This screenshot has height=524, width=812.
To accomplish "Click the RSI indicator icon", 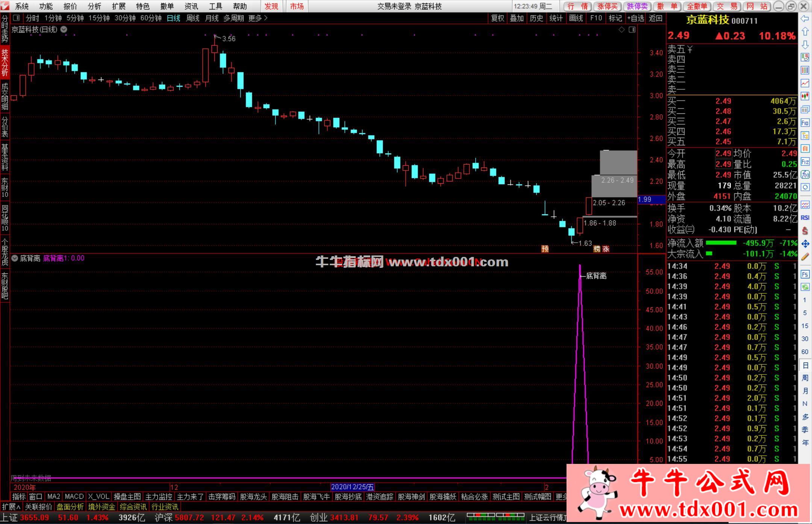I will 805,217.
